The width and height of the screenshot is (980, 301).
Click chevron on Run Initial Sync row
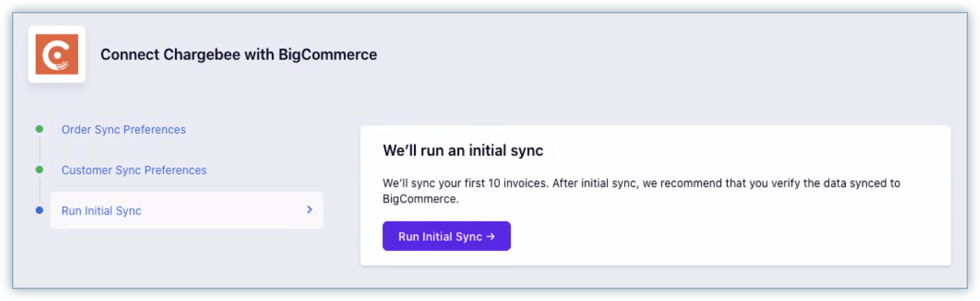tap(309, 210)
